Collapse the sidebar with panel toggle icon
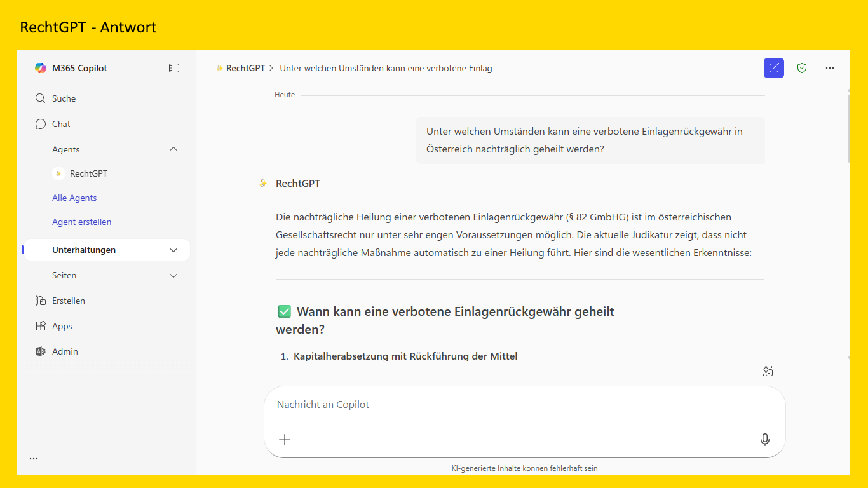Image resolution: width=868 pixels, height=488 pixels. point(174,68)
